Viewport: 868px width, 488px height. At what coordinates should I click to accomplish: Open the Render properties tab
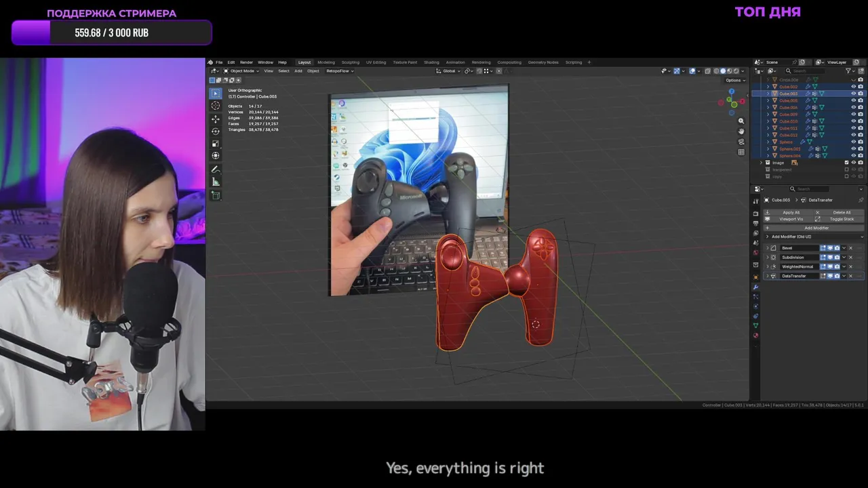(x=755, y=214)
